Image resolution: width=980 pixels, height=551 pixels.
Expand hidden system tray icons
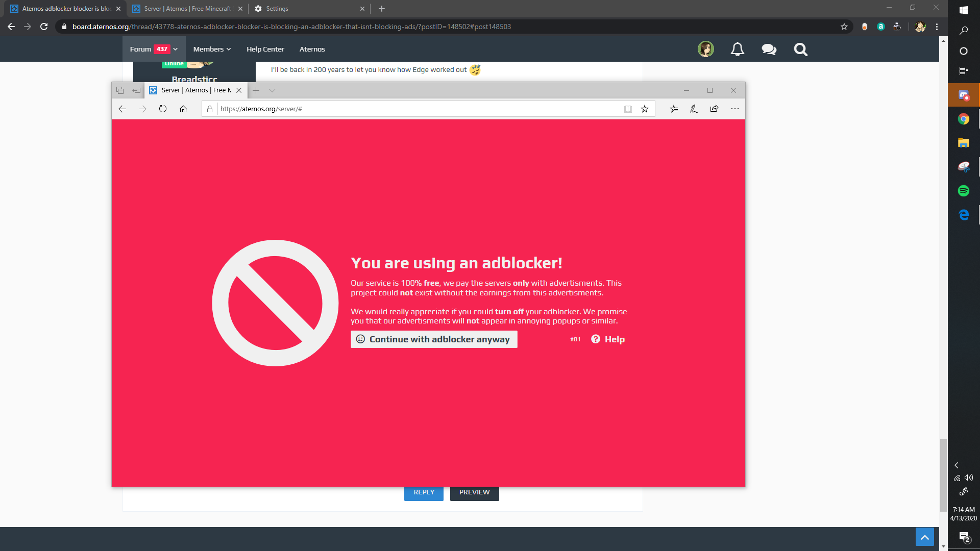pos(957,465)
